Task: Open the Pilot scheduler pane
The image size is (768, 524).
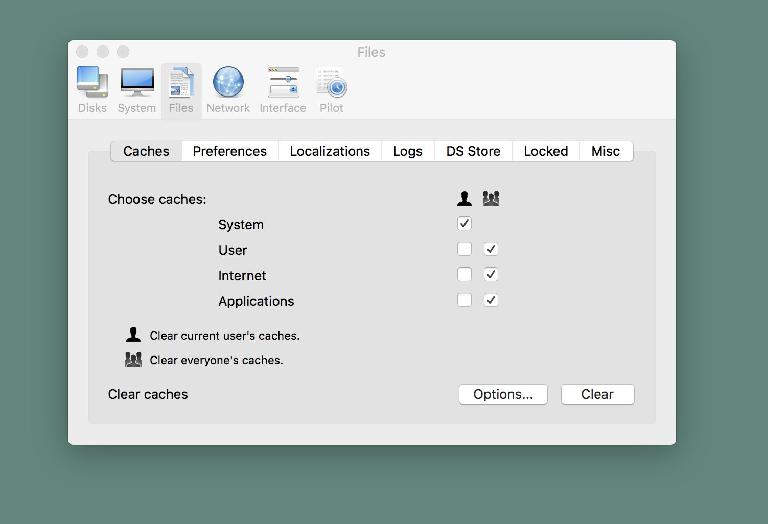Action: [x=331, y=90]
